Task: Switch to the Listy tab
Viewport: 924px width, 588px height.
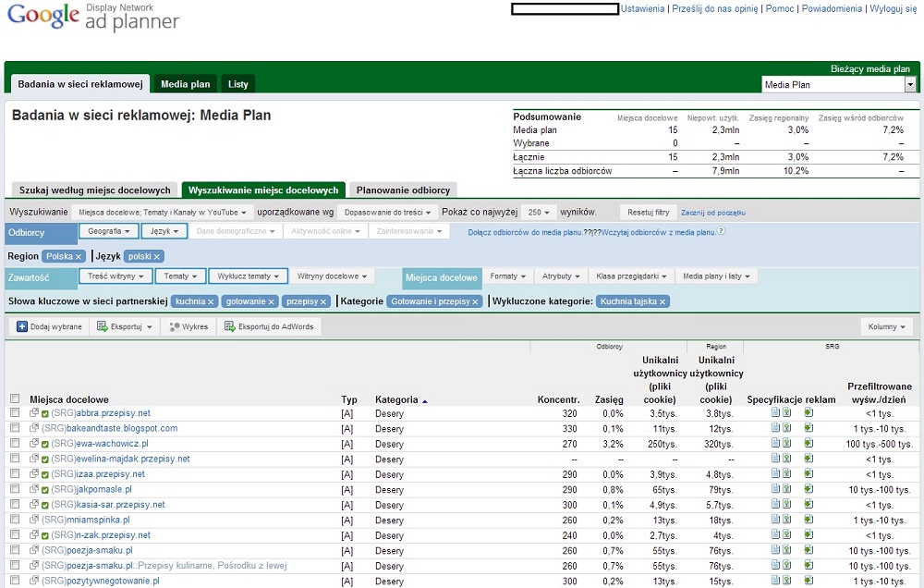Action: point(238,84)
